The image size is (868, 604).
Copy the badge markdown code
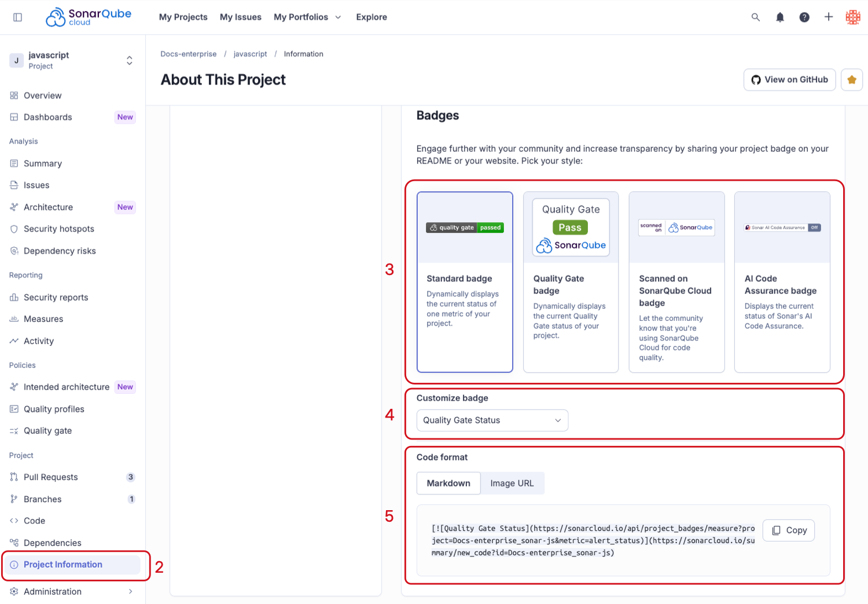point(789,530)
